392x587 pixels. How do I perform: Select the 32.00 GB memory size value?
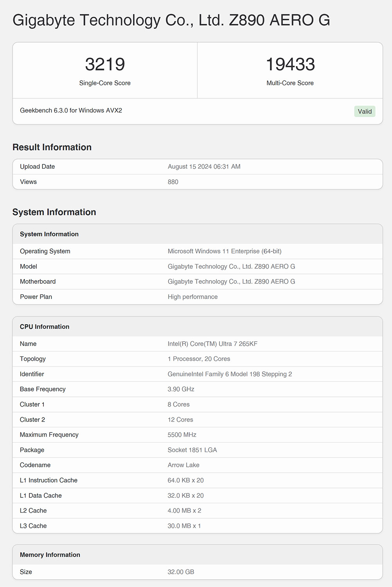[181, 572]
